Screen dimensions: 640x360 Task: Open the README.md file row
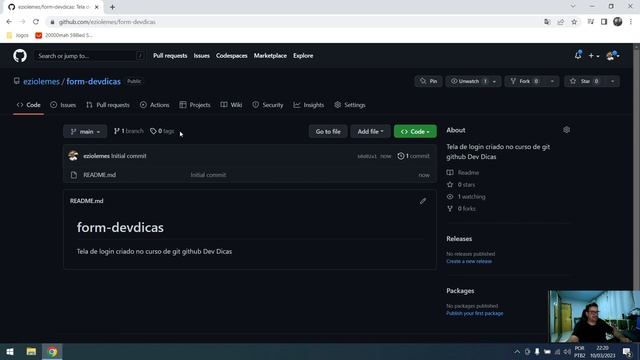(250, 175)
